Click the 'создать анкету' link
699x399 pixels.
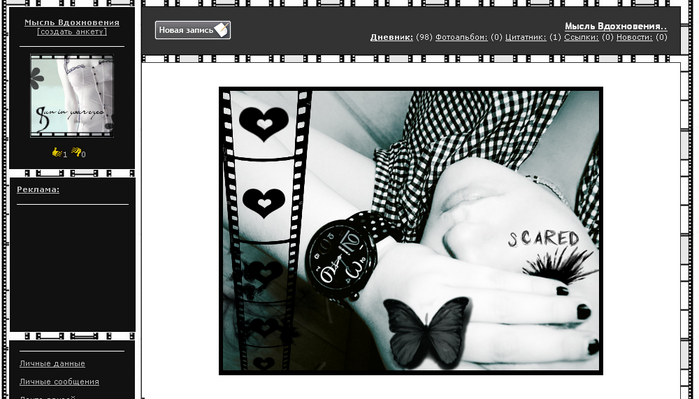(x=72, y=32)
